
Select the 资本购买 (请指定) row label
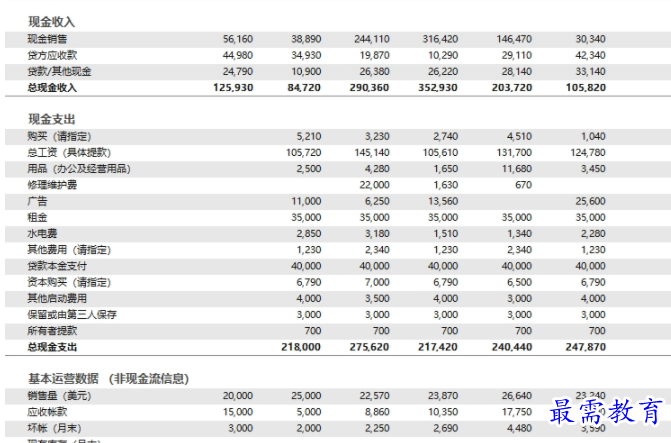click(69, 282)
